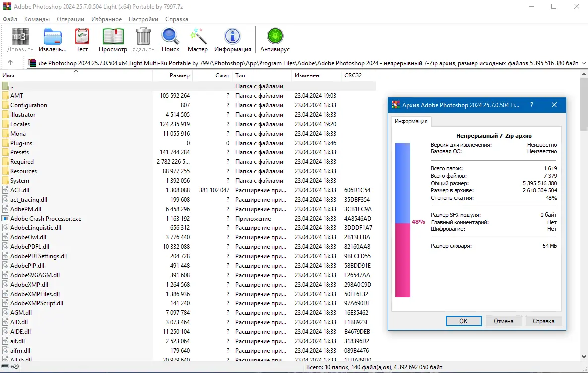
Task: Click the Locales folder icon
Action: tap(5, 124)
